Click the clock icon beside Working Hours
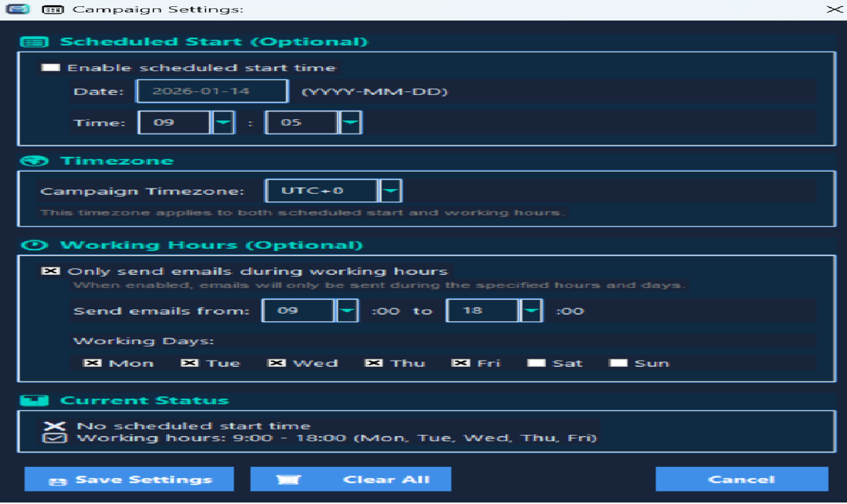 34,245
